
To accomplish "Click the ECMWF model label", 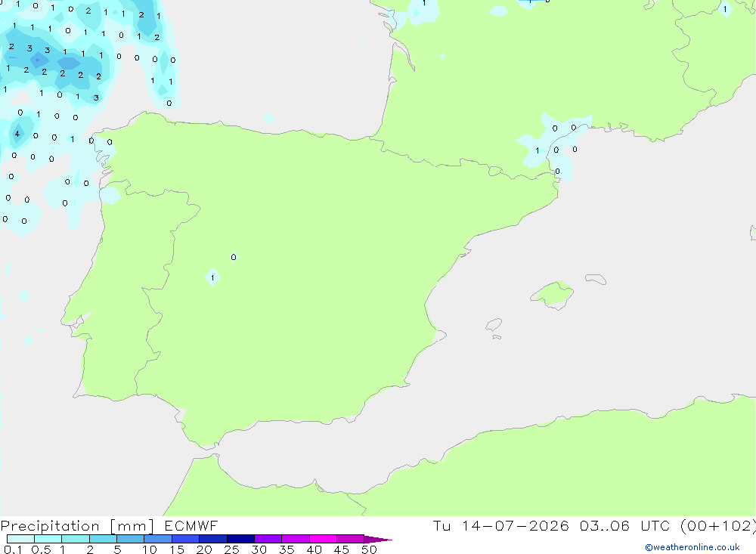I will point(191,526).
